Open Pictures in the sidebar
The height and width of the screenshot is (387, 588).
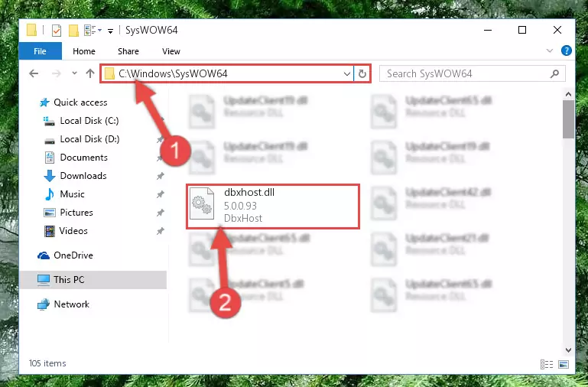pyautogui.click(x=76, y=213)
